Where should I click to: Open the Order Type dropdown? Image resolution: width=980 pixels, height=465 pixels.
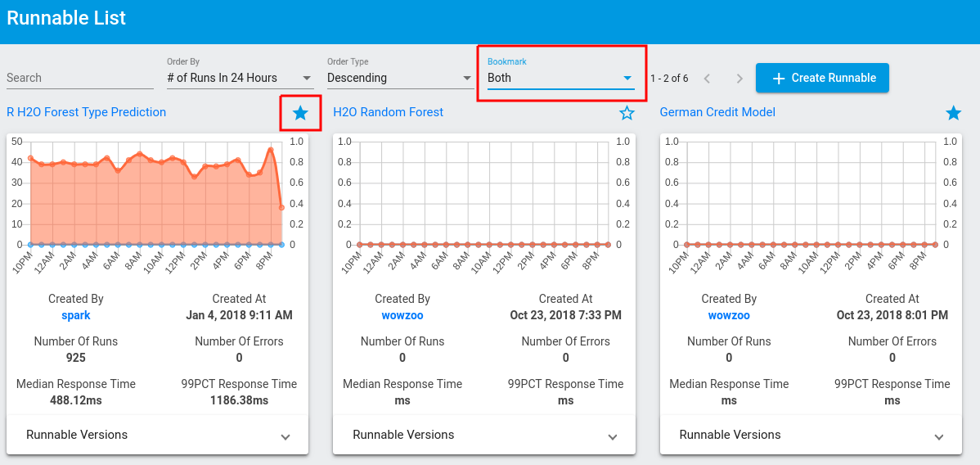(x=400, y=79)
